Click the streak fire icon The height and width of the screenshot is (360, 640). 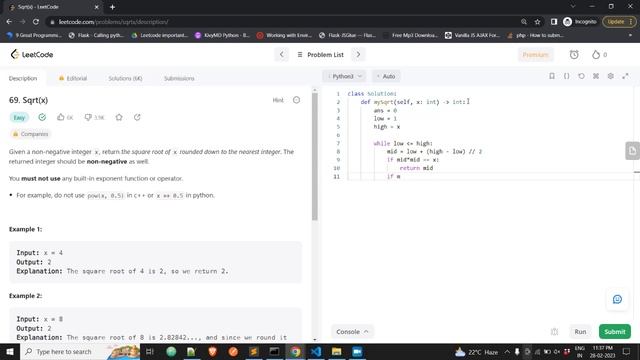click(x=596, y=54)
